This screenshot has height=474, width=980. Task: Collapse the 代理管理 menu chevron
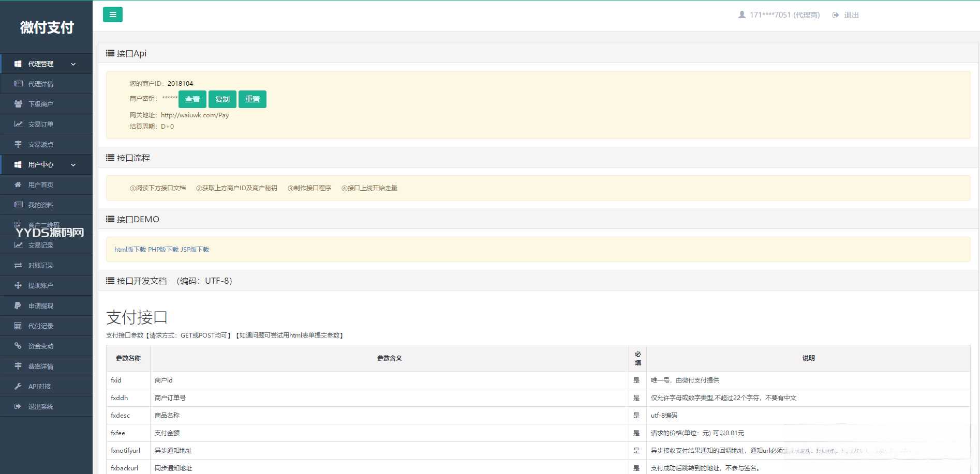(x=73, y=64)
